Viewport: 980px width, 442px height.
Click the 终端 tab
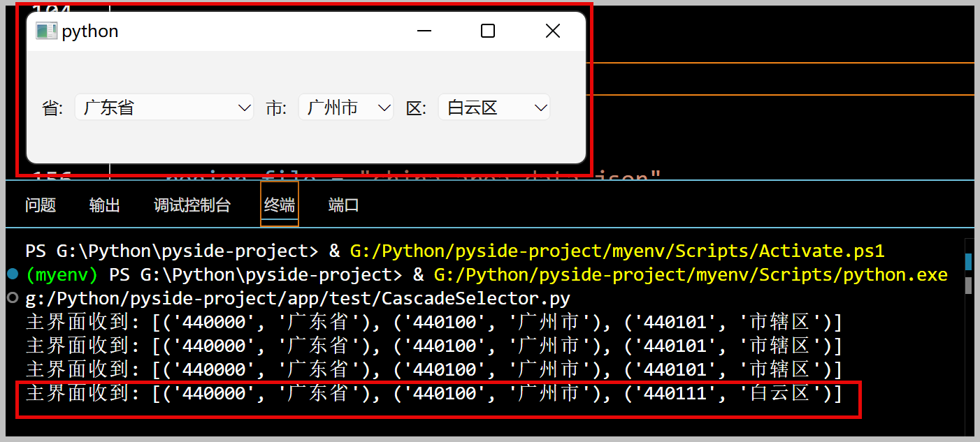click(280, 205)
